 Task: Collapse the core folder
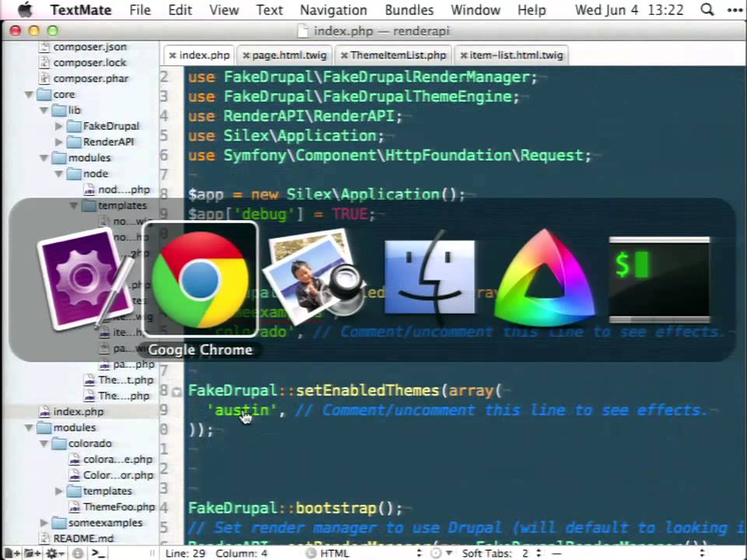(29, 94)
